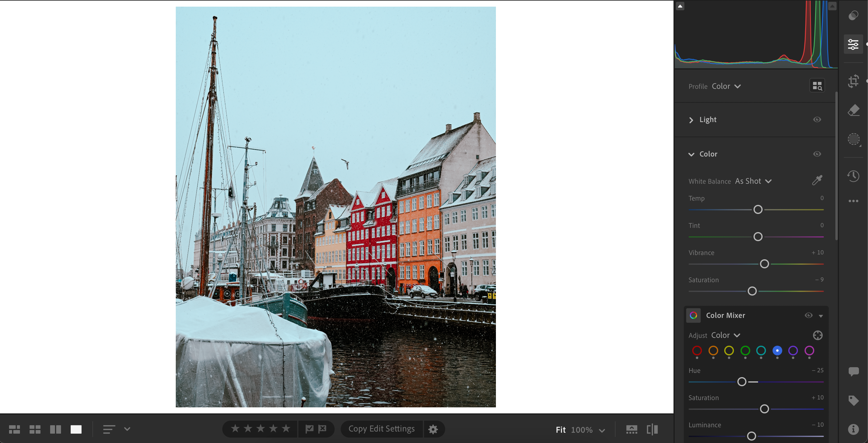This screenshot has width=868, height=443.
Task: Open the Profile Color dropdown
Action: pos(726,86)
